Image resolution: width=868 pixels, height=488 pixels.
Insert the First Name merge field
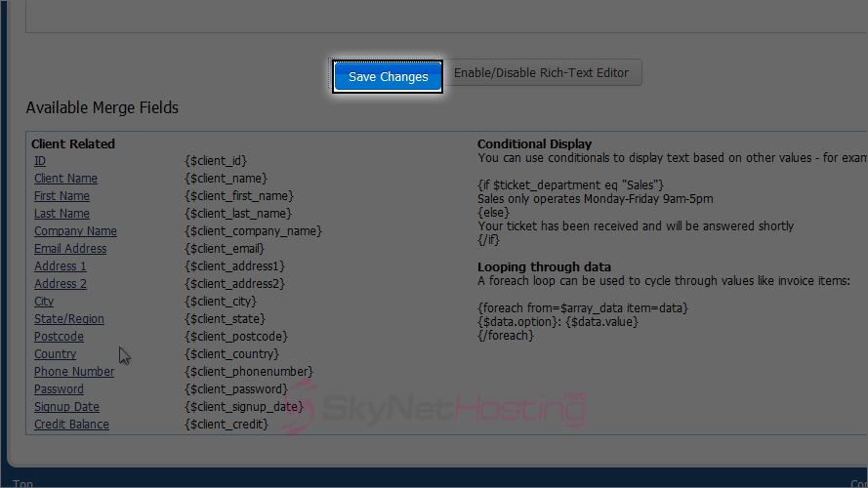click(x=62, y=196)
